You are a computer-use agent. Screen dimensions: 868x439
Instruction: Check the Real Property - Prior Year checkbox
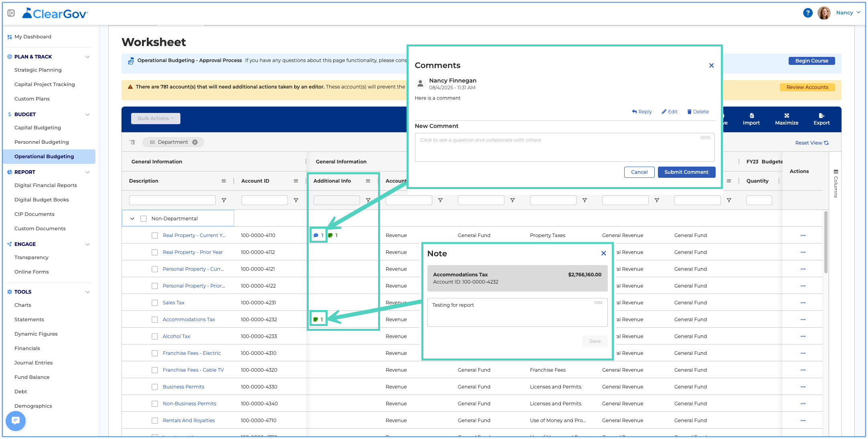155,252
